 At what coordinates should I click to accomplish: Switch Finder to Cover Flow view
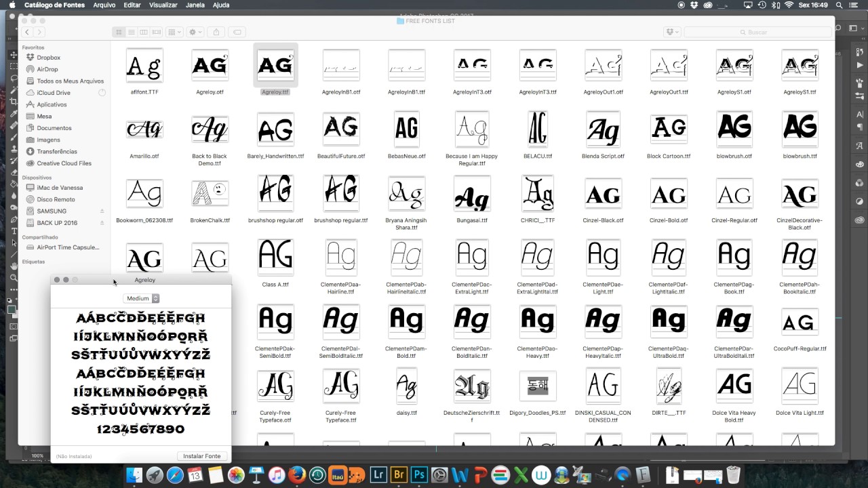point(157,32)
